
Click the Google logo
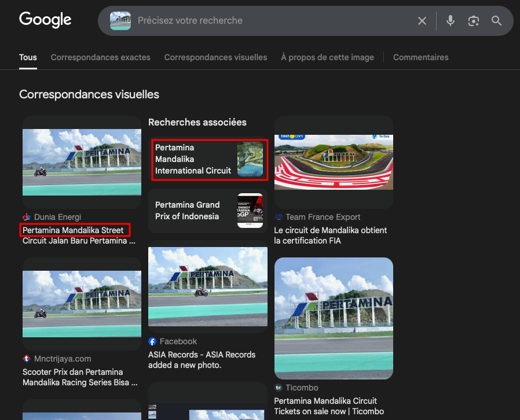(x=45, y=20)
